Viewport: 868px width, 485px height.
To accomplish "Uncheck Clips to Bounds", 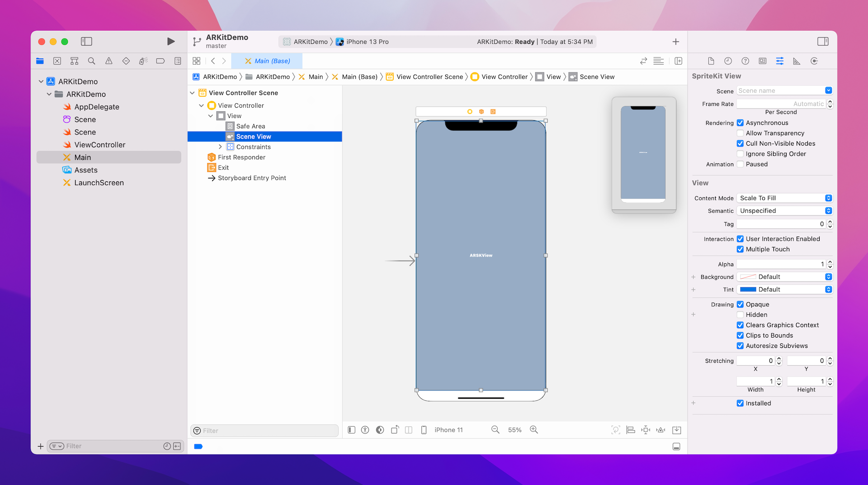I will coord(740,335).
